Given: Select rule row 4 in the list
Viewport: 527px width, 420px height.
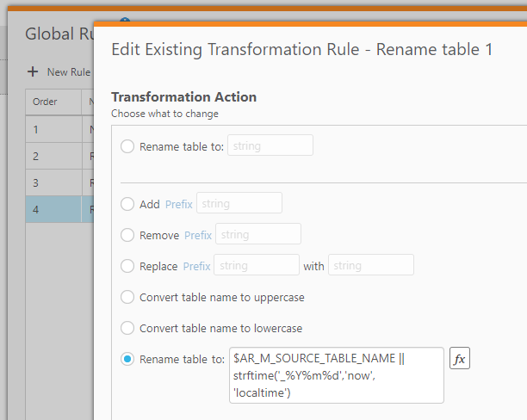Looking at the screenshot, I should point(52,211).
